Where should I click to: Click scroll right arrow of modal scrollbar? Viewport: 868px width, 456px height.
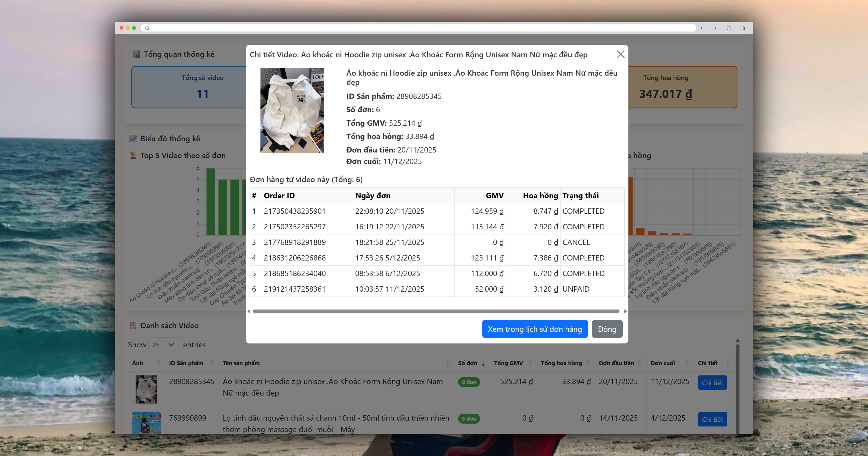pos(625,311)
